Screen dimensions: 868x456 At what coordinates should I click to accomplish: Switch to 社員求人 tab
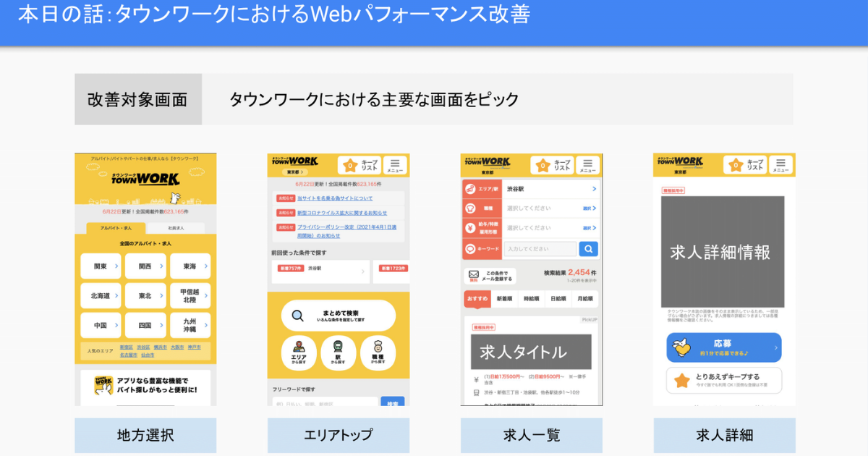175,228
